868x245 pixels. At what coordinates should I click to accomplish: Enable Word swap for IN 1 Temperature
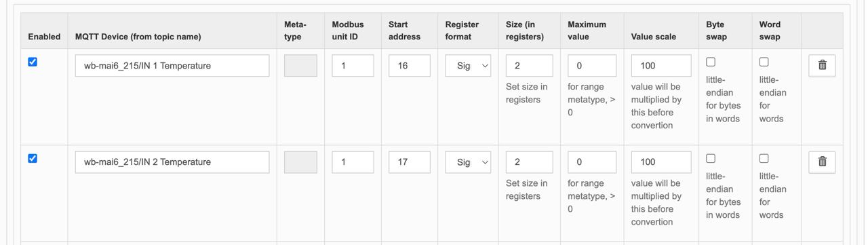pos(764,62)
